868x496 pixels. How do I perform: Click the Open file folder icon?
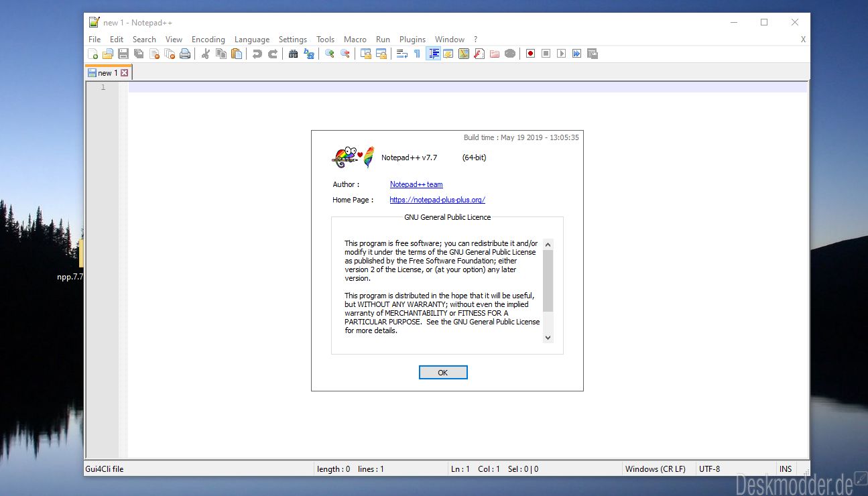click(108, 54)
